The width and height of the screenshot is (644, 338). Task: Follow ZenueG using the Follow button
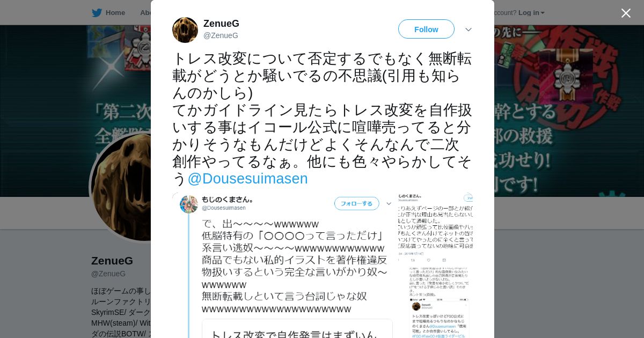click(426, 29)
